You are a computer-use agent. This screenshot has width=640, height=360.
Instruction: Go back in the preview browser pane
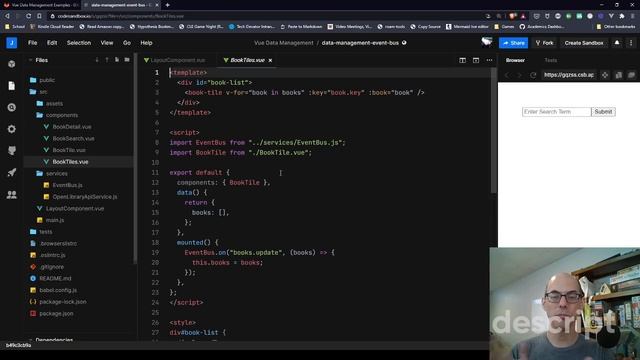[507, 75]
